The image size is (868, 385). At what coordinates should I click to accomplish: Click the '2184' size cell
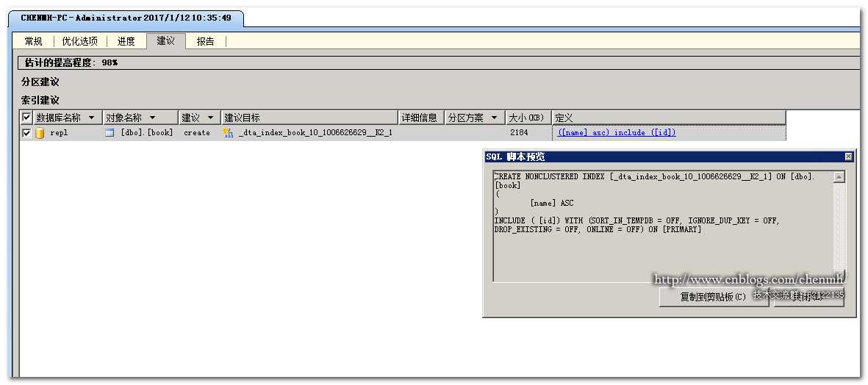519,133
